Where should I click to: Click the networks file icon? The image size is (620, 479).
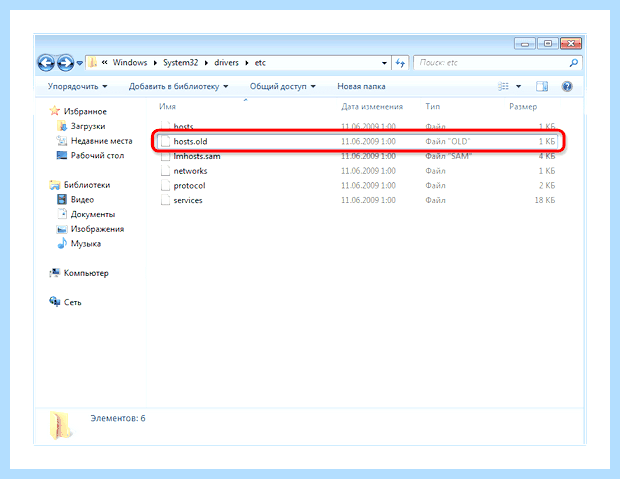click(x=165, y=171)
